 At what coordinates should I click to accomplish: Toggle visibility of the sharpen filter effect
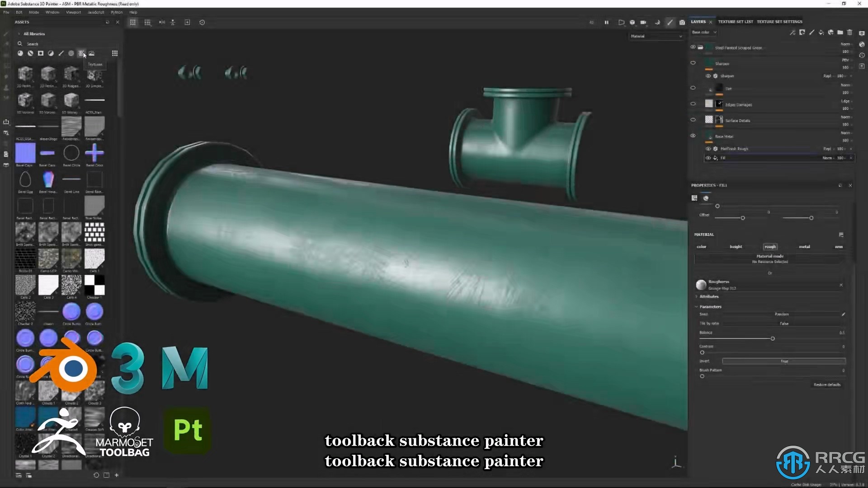coord(708,76)
